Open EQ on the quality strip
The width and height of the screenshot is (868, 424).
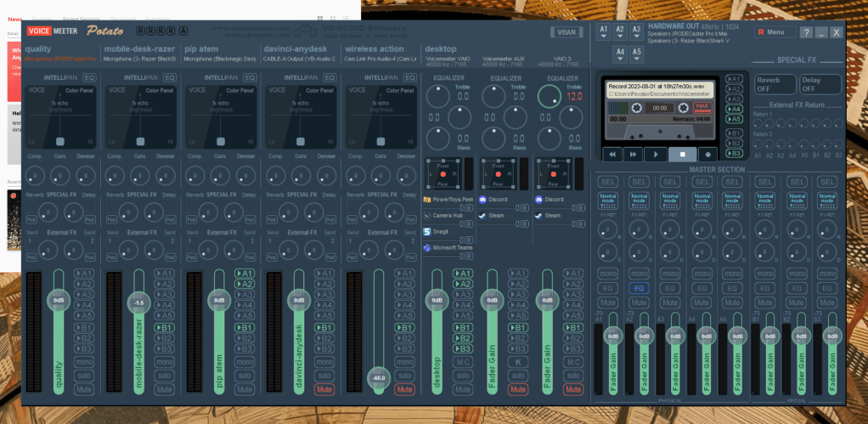(90, 78)
